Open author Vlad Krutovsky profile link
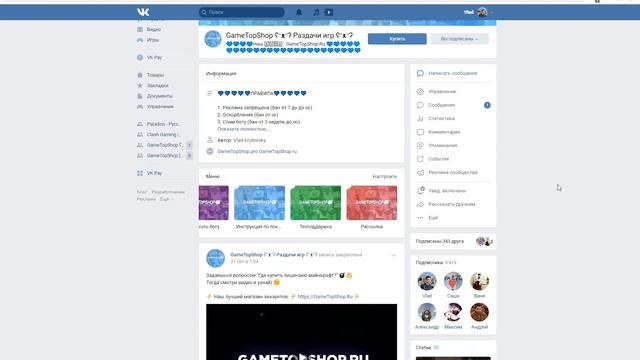This screenshot has width=640, height=360. 249,140
